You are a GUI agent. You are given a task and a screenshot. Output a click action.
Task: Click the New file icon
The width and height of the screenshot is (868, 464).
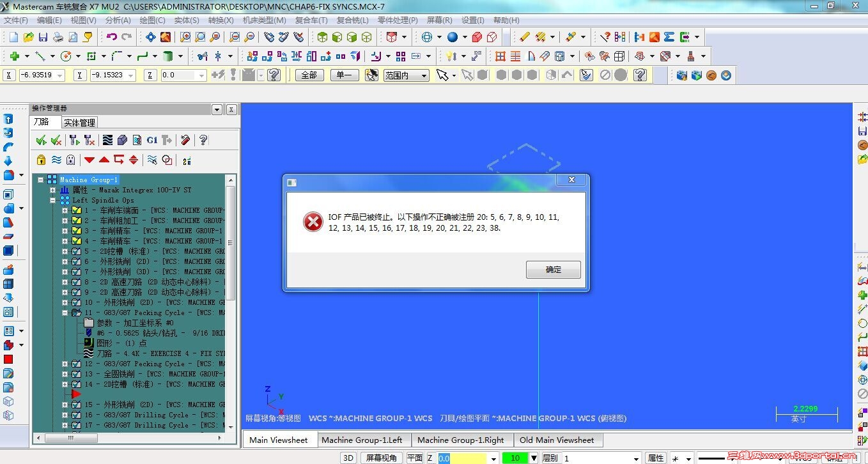coord(13,37)
